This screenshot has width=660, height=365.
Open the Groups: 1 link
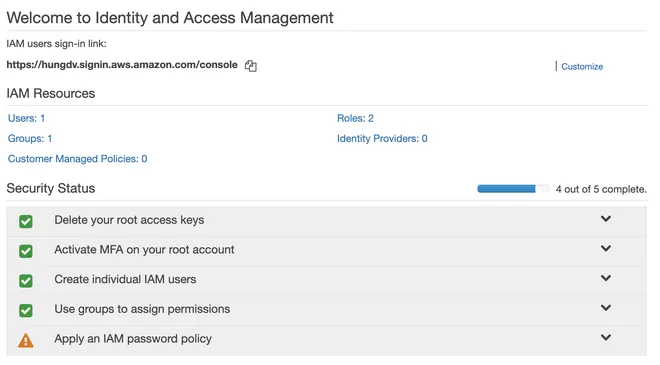pyautogui.click(x=30, y=139)
